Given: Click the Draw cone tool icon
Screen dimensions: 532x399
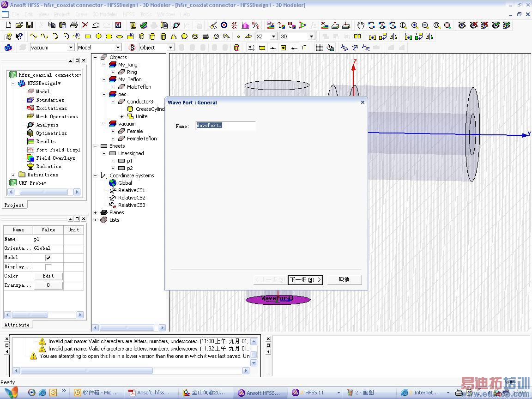Looking at the screenshot, I should point(174,36).
